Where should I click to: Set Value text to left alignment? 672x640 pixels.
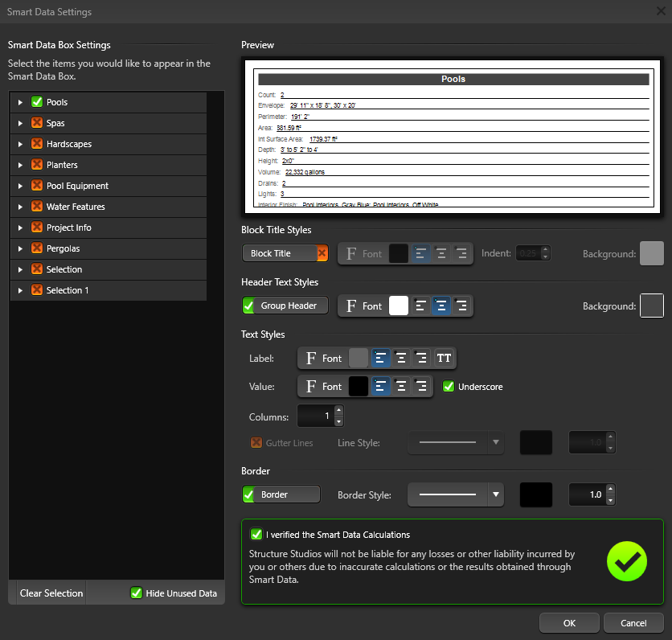[x=380, y=387]
